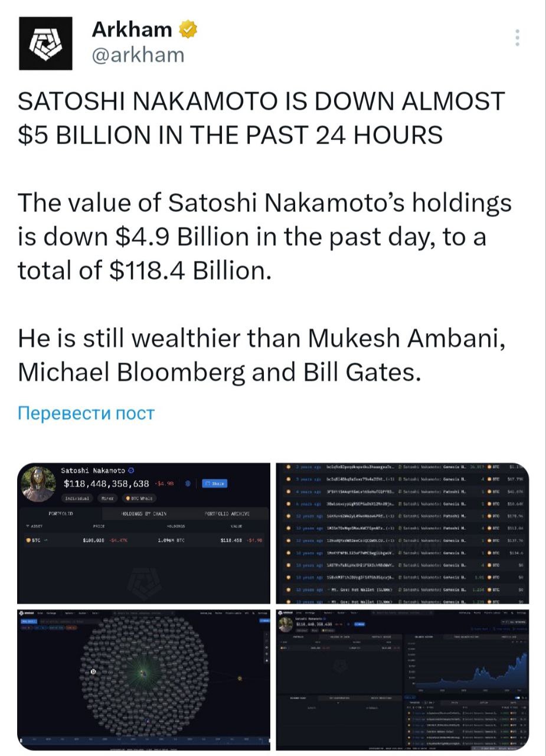Open the Satoshi portfolio summary image
The height and width of the screenshot is (756, 546).
[143, 532]
